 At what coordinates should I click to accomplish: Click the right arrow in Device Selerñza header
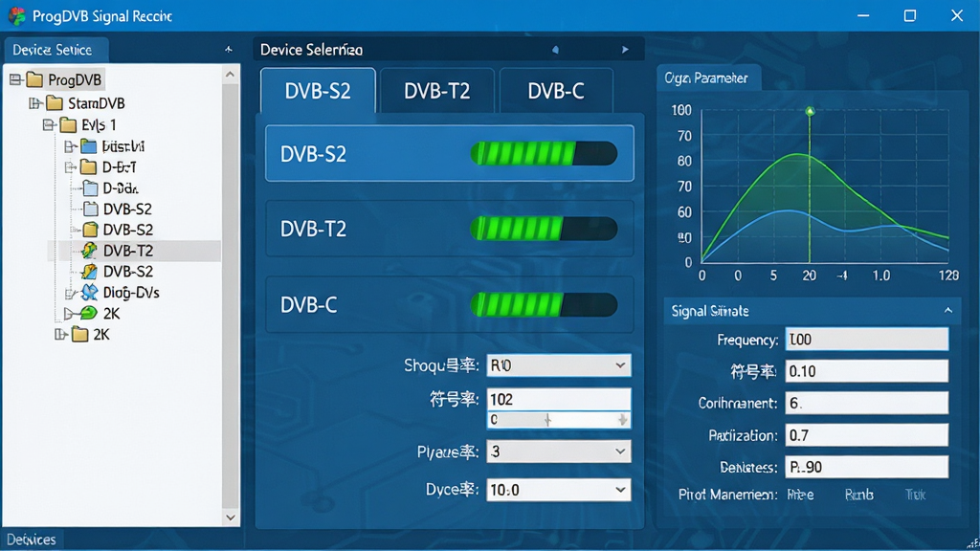[x=625, y=50]
